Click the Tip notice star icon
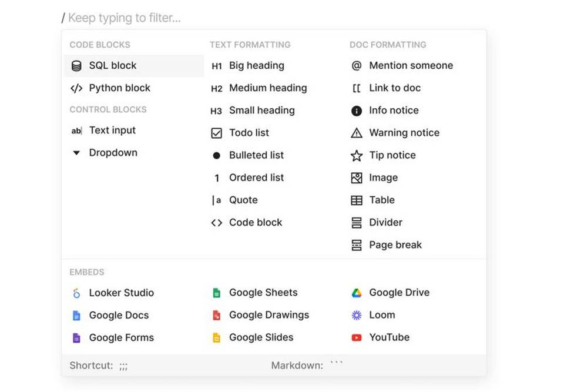The width and height of the screenshot is (564, 392). (357, 156)
